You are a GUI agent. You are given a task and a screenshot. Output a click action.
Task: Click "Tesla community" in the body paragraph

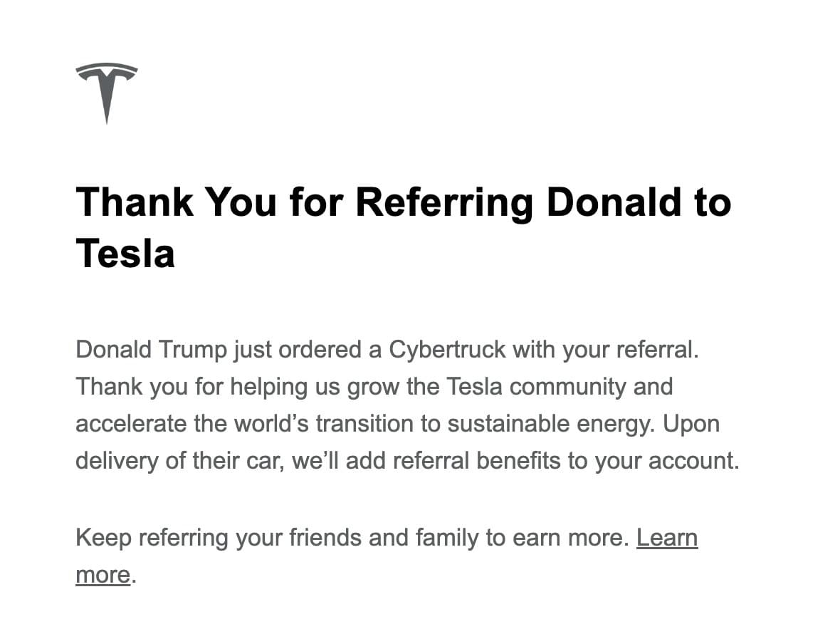(536, 387)
